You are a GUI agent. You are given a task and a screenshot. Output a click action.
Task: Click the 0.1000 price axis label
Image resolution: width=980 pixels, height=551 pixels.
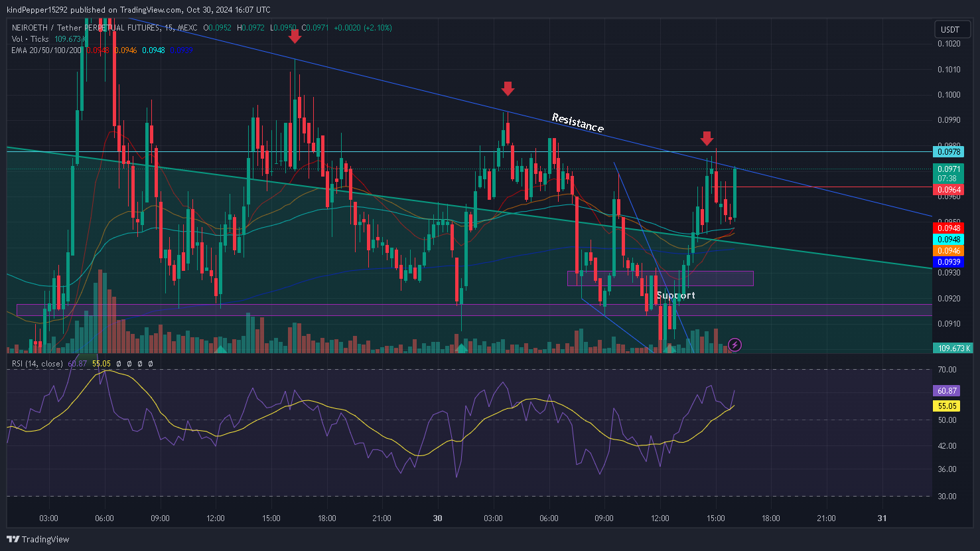[x=949, y=95]
